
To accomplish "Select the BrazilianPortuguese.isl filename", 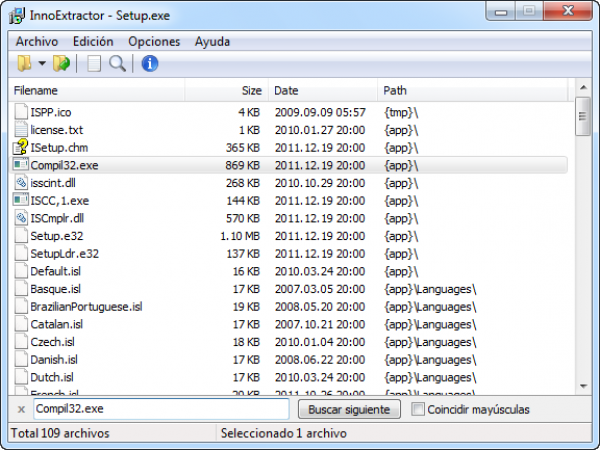I will [86, 307].
